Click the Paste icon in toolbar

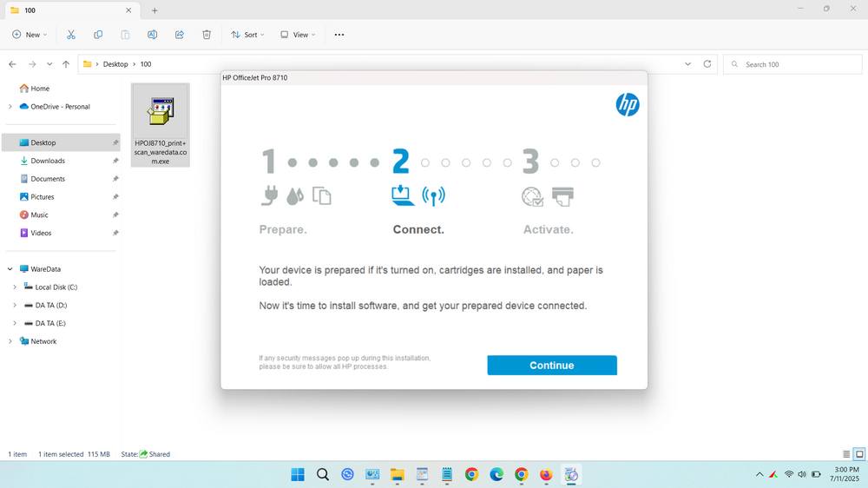(x=125, y=35)
